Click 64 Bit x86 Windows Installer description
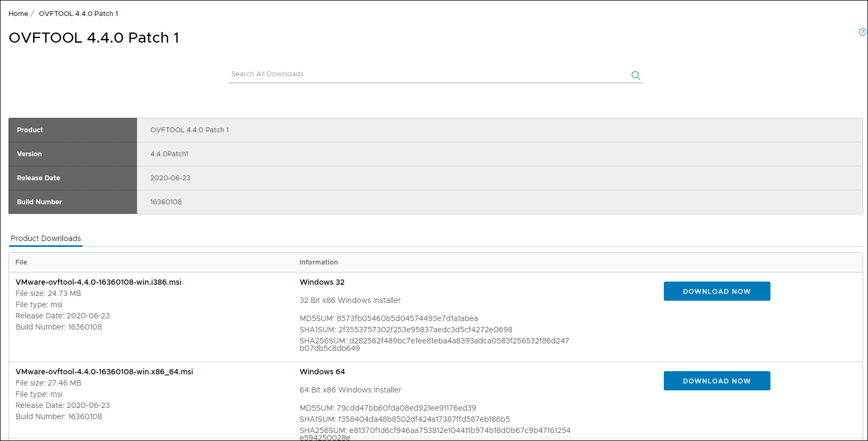Screen dimensions: 868x441 tap(350, 390)
